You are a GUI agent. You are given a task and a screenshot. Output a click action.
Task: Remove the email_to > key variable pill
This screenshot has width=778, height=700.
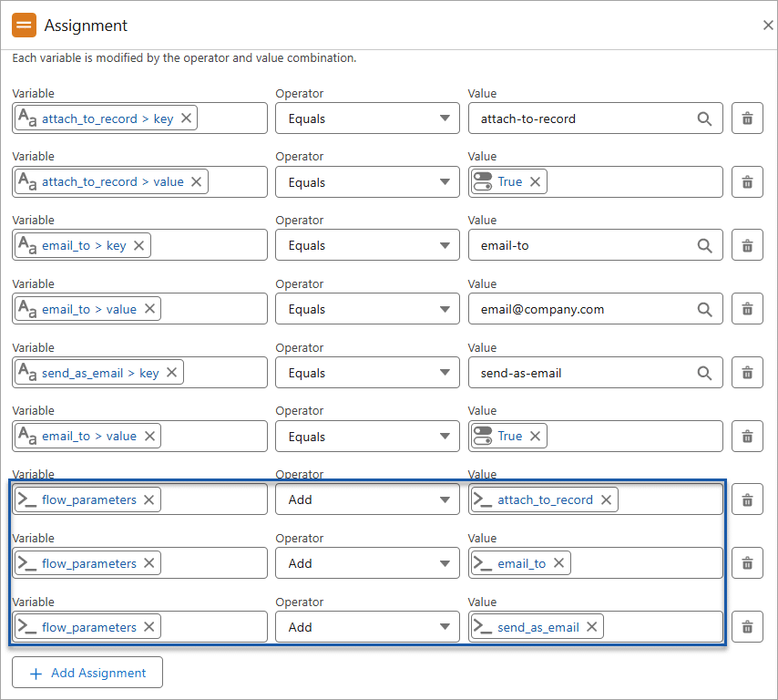(138, 245)
